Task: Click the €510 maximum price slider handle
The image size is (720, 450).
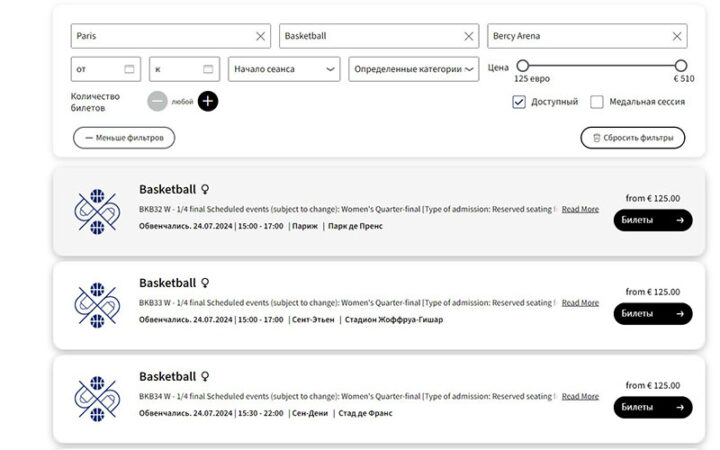Action: (x=681, y=66)
